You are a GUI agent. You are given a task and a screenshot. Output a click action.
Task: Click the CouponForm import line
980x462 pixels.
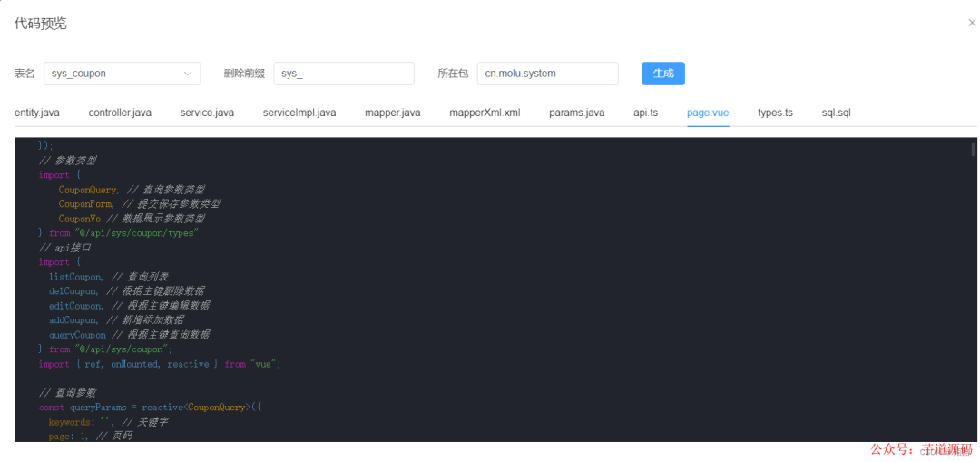(140, 204)
